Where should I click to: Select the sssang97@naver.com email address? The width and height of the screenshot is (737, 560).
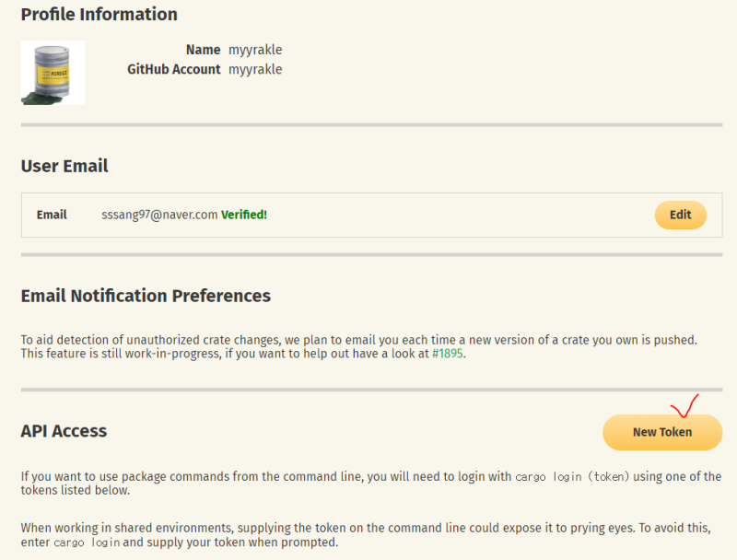point(159,215)
